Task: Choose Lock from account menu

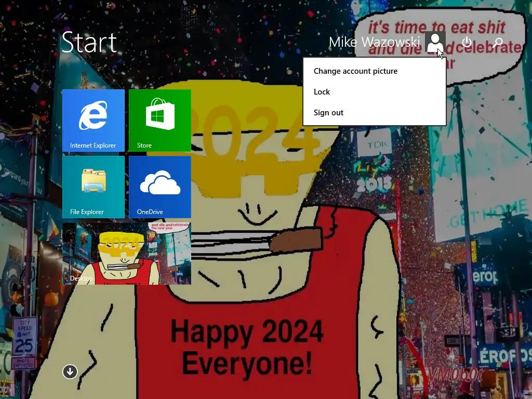Action: [374, 91]
